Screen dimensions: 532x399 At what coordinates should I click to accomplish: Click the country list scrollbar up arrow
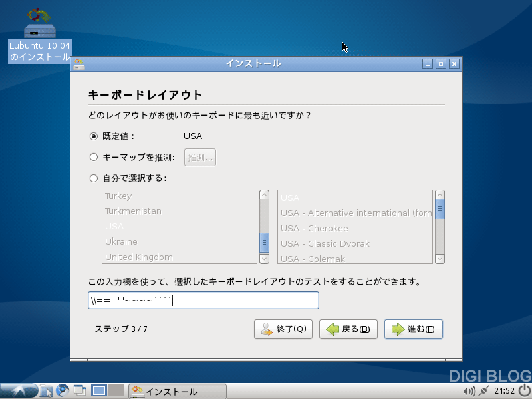click(264, 195)
